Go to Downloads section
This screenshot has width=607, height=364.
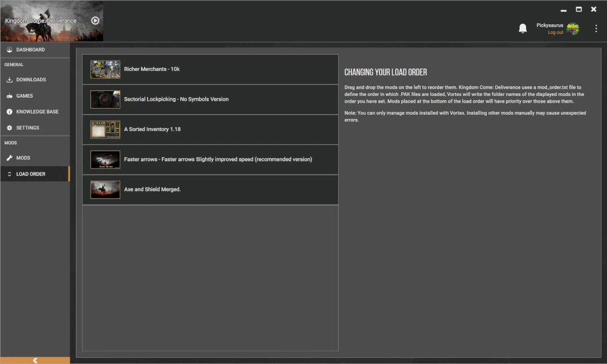pos(35,79)
